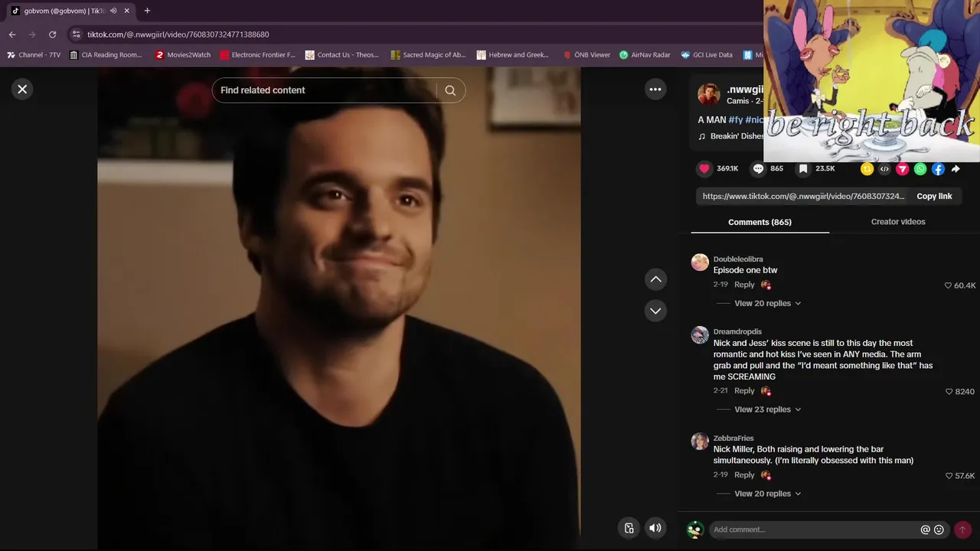Screen dimensions: 980x551
Task: Open ZebraFries's avatar
Action: click(700, 442)
